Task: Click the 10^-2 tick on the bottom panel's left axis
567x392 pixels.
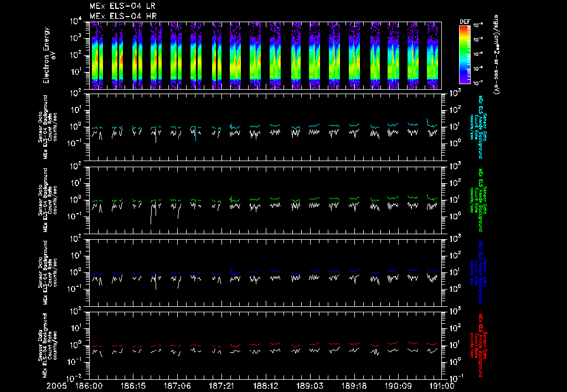Action: click(x=75, y=379)
